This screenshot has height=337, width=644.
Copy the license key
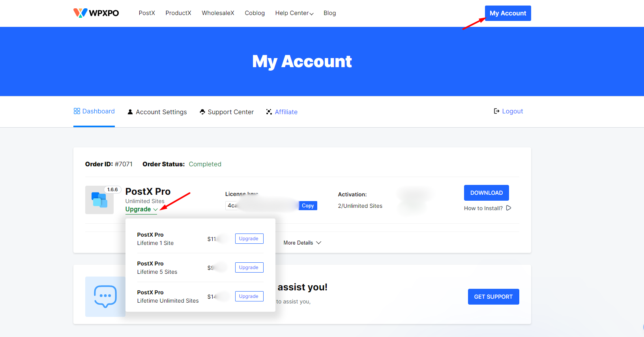tap(308, 206)
